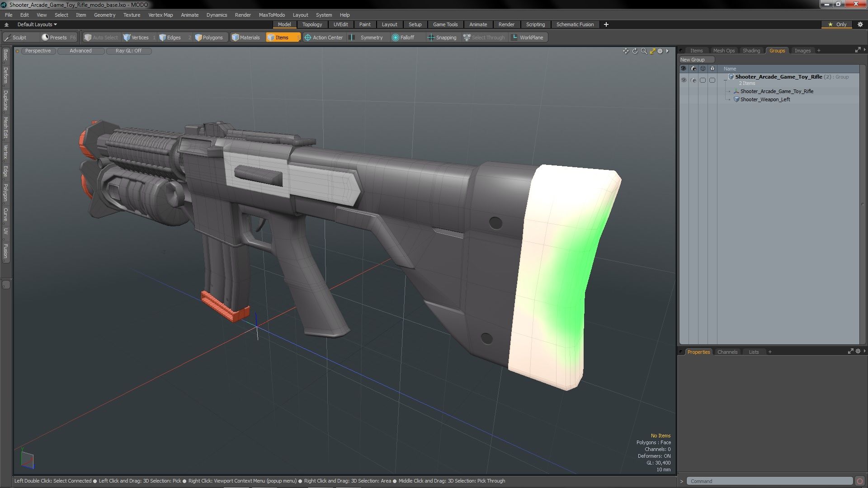Image resolution: width=868 pixels, height=488 pixels.
Task: Click the New Group button
Action: [x=693, y=59]
